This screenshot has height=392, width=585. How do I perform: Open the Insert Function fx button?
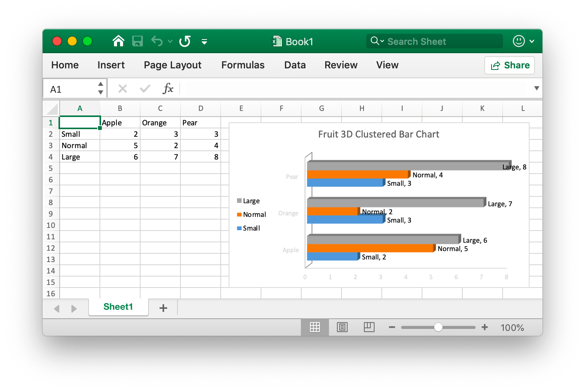click(168, 89)
